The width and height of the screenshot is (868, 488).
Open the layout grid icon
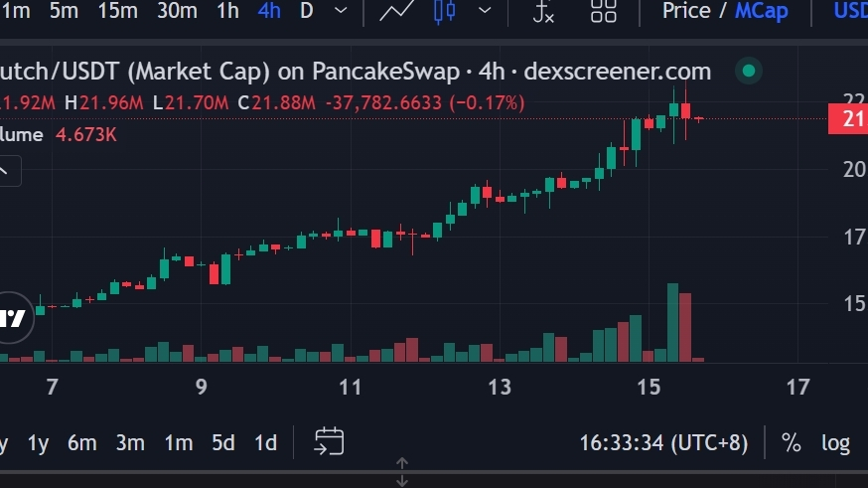point(603,11)
